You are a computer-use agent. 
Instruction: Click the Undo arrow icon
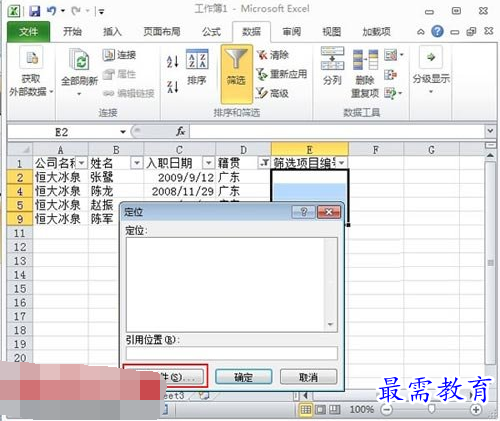[x=52, y=11]
